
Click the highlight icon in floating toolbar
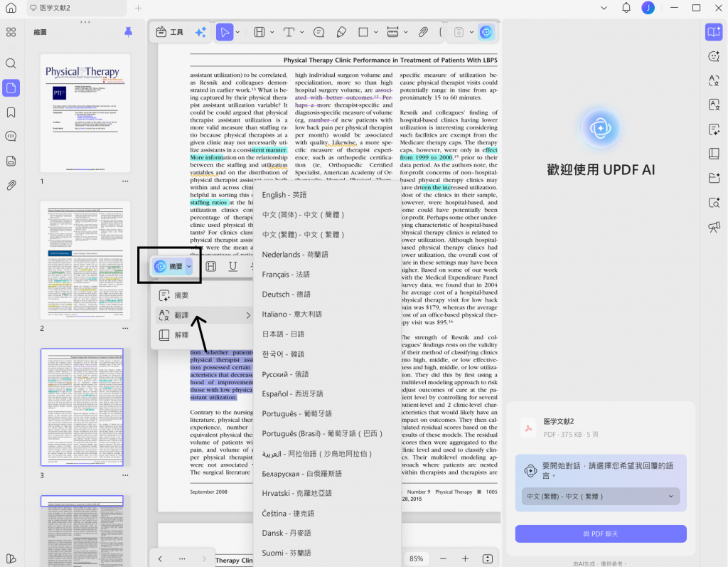pos(211,266)
